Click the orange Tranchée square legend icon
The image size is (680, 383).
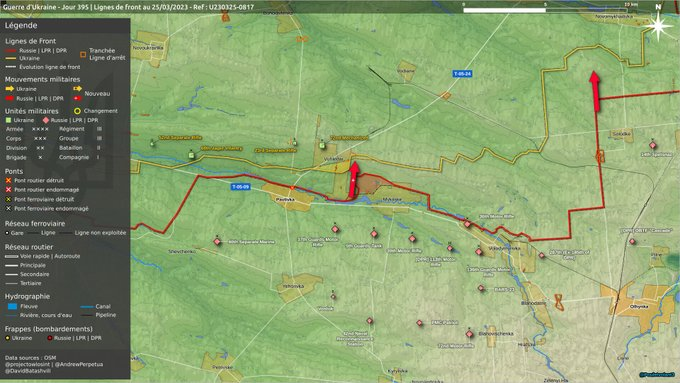point(83,54)
